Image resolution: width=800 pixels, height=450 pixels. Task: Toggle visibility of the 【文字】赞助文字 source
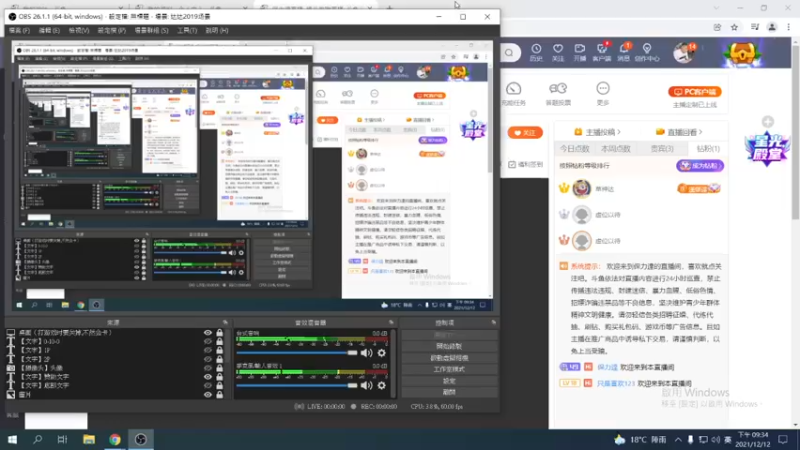208,377
